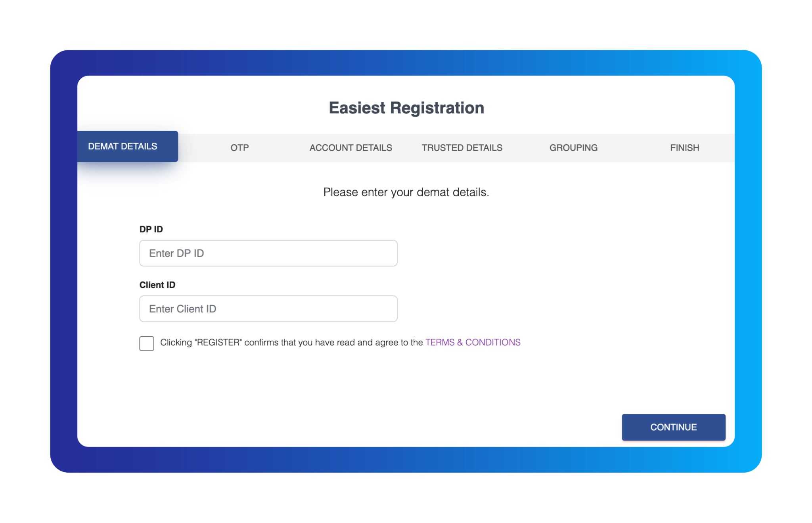Open the TERMS & CONDITIONS link
Screen dimensions: 812x523
(x=473, y=342)
